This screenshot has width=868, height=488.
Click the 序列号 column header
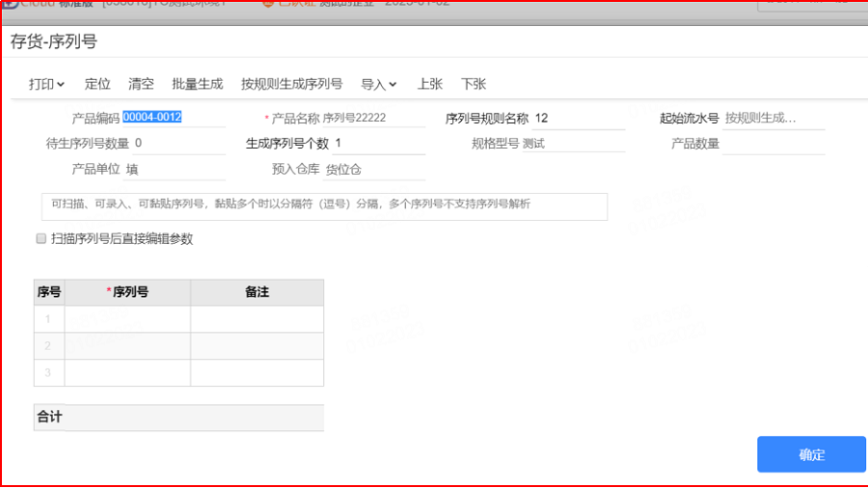tap(128, 292)
